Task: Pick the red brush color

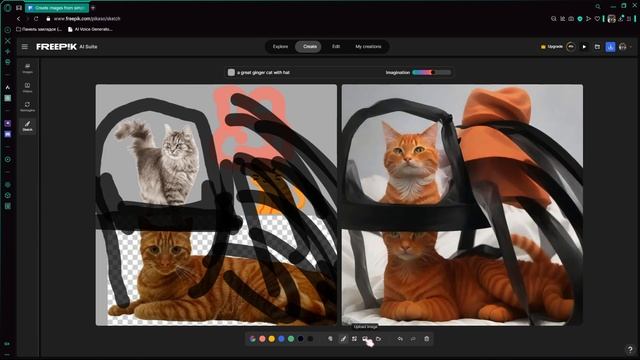Action: pos(262,339)
